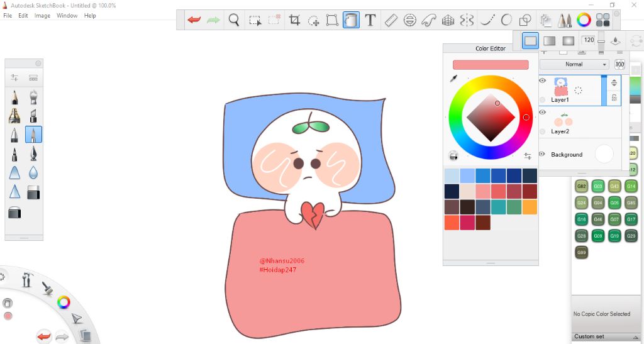Select the Airbrush in brush palette
The width and height of the screenshot is (644, 344).
[33, 97]
